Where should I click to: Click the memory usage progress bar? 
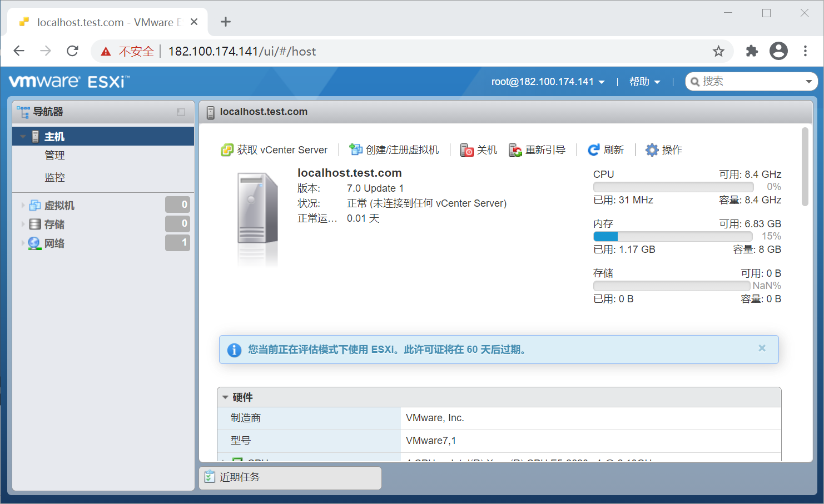673,236
